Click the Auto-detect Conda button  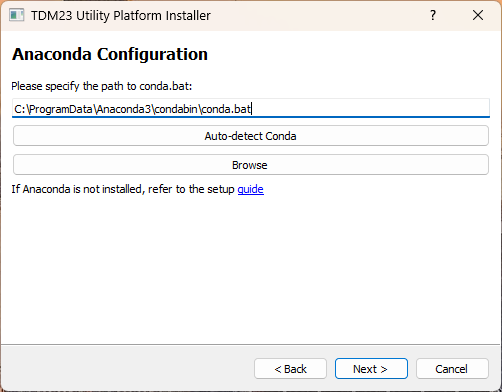(x=251, y=136)
